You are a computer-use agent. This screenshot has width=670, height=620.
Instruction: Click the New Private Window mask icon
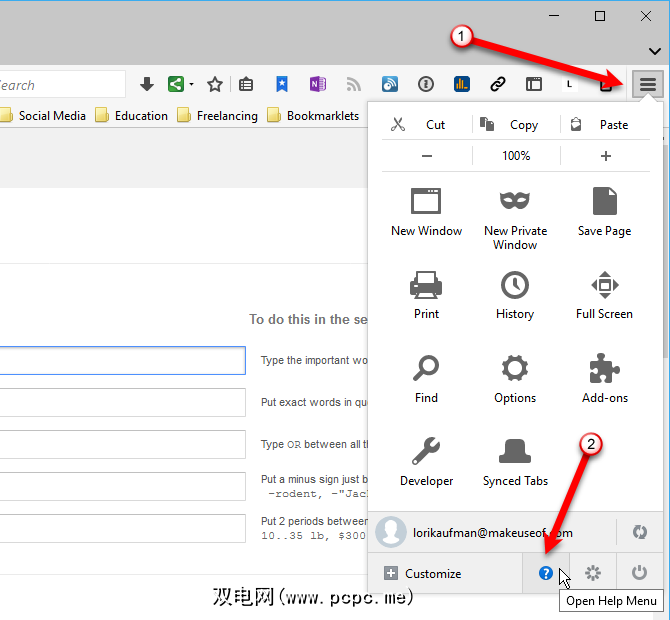(515, 201)
